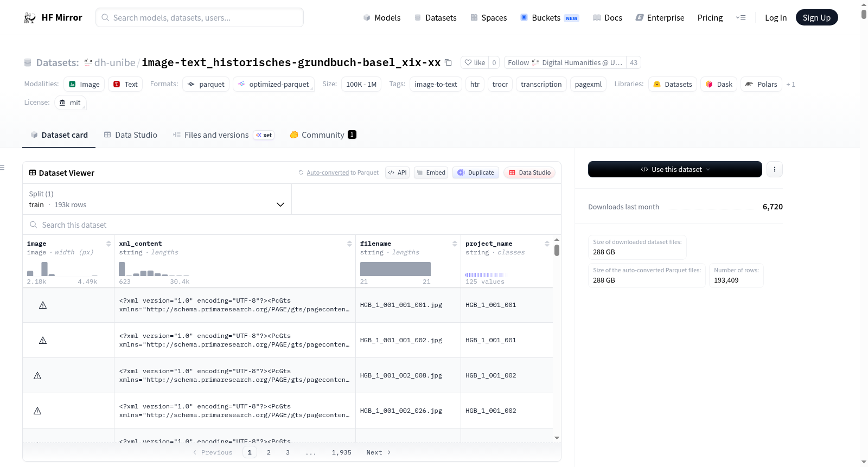The width and height of the screenshot is (868, 467).
Task: Click the image-to-text tag
Action: pos(436,84)
